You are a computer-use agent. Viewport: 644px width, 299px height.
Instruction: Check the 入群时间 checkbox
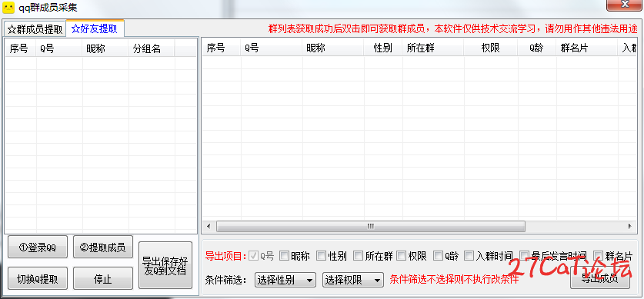point(469,256)
